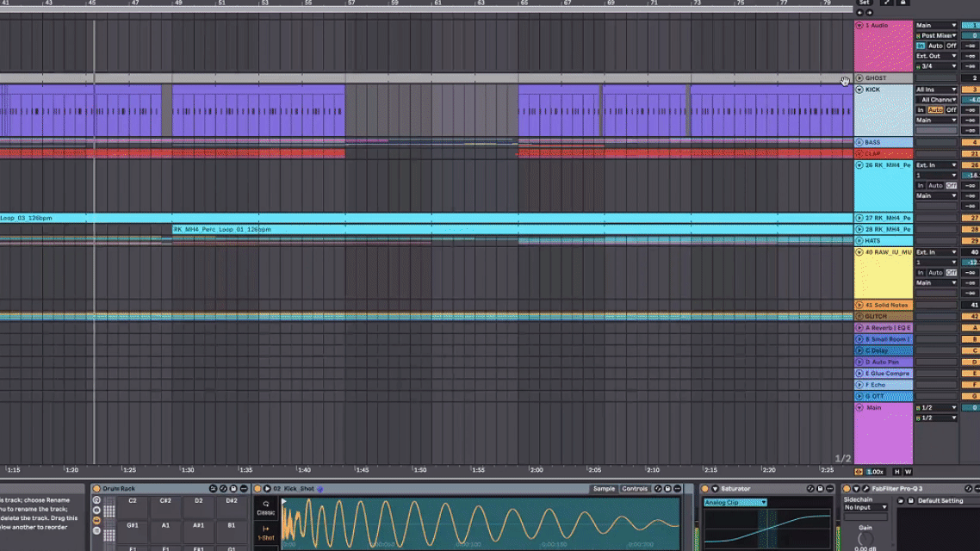
Task: Click the lock envelopes icon
Action: coord(903,3)
